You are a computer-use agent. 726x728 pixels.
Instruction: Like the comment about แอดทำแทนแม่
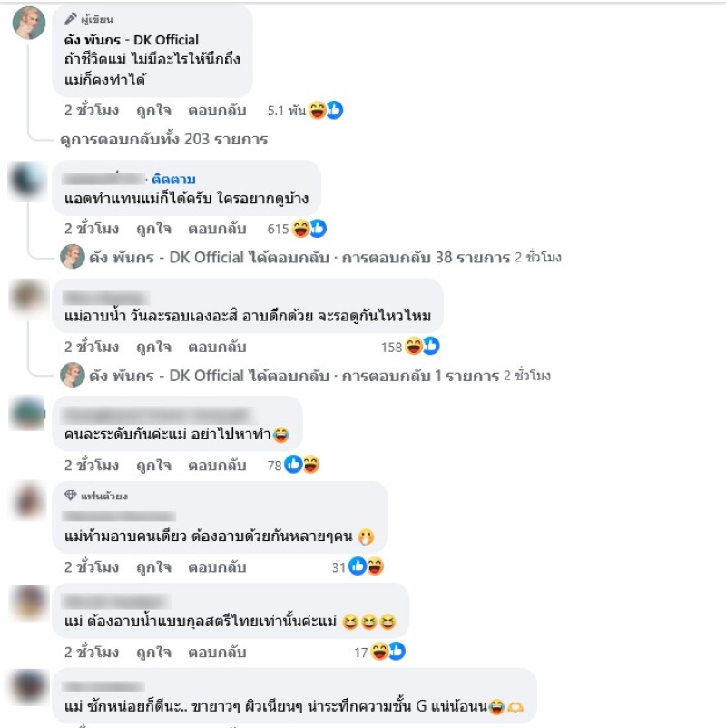(x=153, y=229)
